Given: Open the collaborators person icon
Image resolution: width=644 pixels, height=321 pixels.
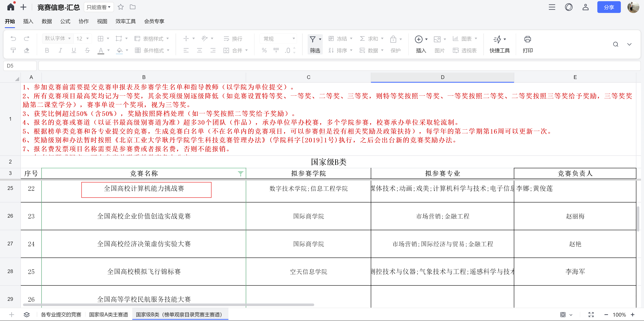Looking at the screenshot, I should coord(585,7).
